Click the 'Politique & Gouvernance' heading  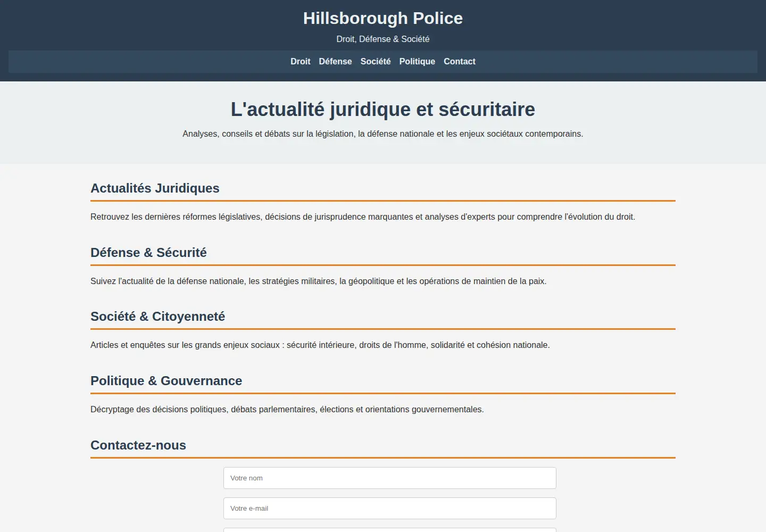[x=166, y=381]
